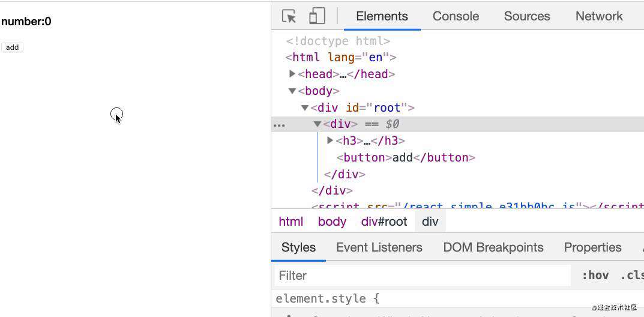This screenshot has width=644, height=317.
Task: Toggle the device toolbar icon
Action: click(317, 16)
